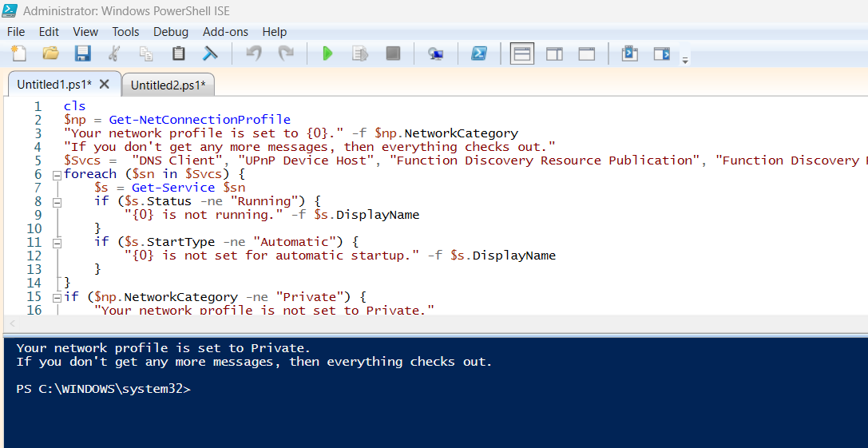This screenshot has height=448, width=868.
Task: Clear the console pane with the brush icon
Action: pyautogui.click(x=210, y=54)
